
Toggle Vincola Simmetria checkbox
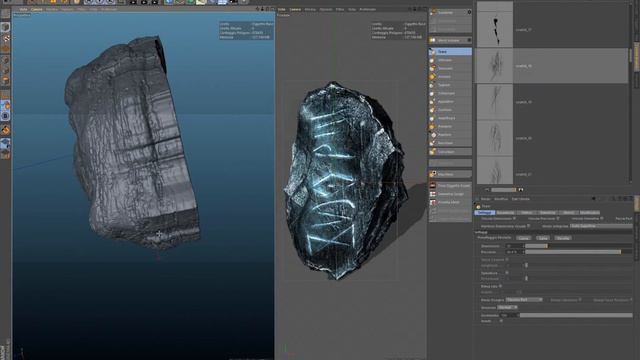pyautogui.click(x=602, y=219)
